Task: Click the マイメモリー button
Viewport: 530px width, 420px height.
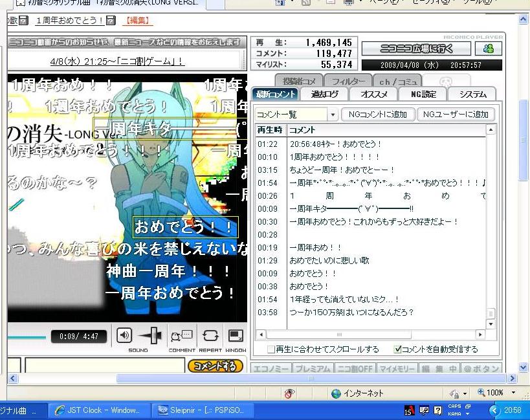Action: pyautogui.click(x=397, y=369)
